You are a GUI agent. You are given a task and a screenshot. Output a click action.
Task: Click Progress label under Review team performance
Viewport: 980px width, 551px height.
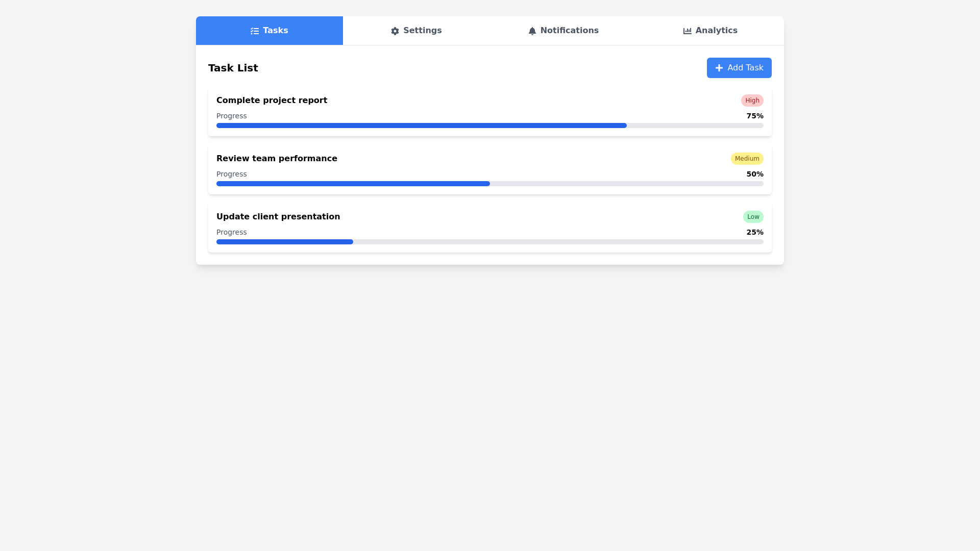pyautogui.click(x=232, y=174)
